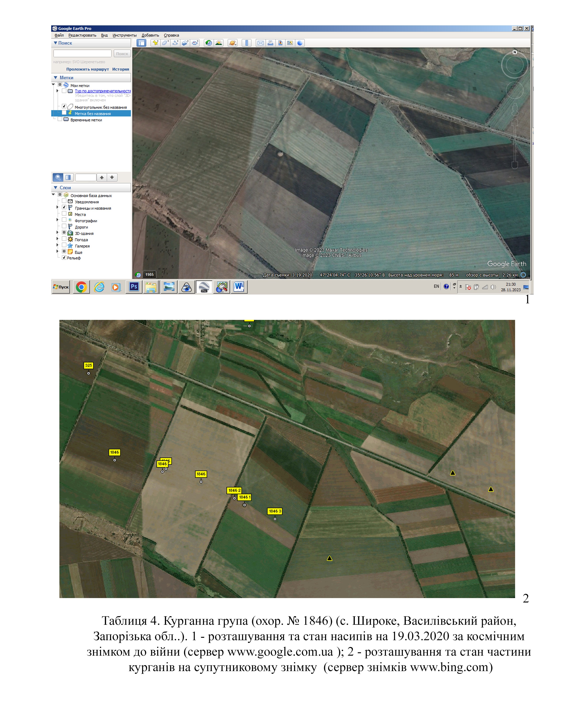Toggle the 'Рельеф' layer checkbox
The height and width of the screenshot is (728, 563).
click(x=64, y=258)
